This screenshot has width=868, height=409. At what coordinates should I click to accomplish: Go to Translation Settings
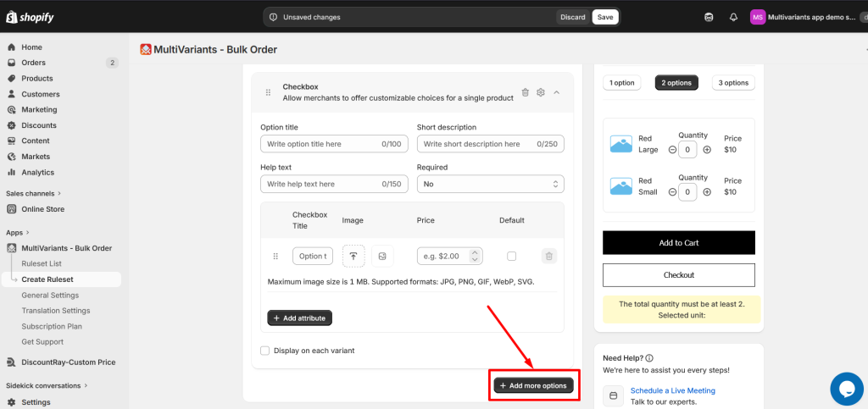(x=55, y=311)
